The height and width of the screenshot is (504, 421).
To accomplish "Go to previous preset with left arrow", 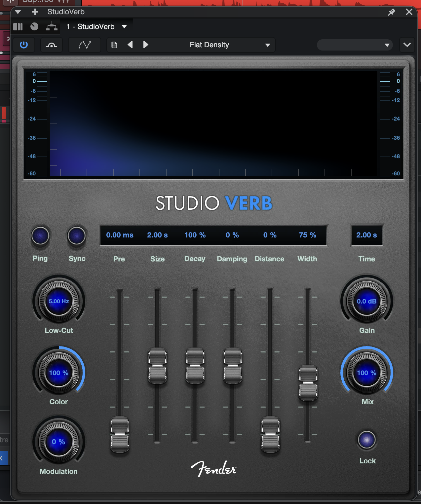I will point(130,45).
